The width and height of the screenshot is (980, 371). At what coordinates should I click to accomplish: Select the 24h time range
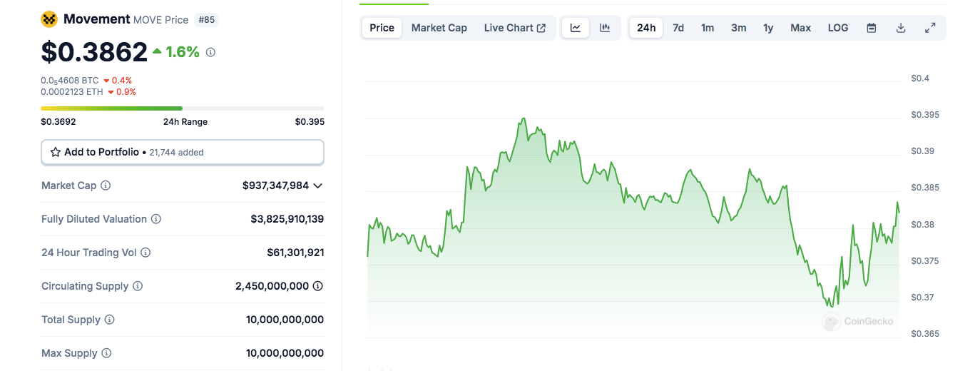tap(646, 28)
